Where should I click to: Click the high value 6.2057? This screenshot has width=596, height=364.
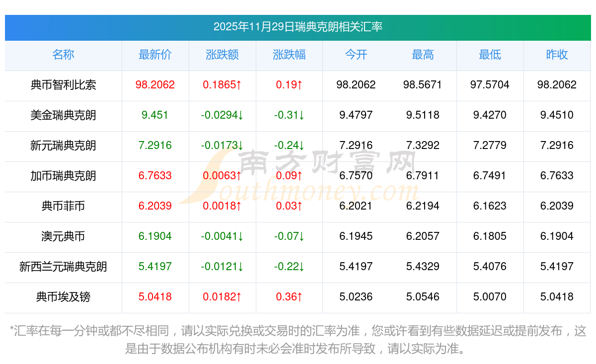coord(423,236)
